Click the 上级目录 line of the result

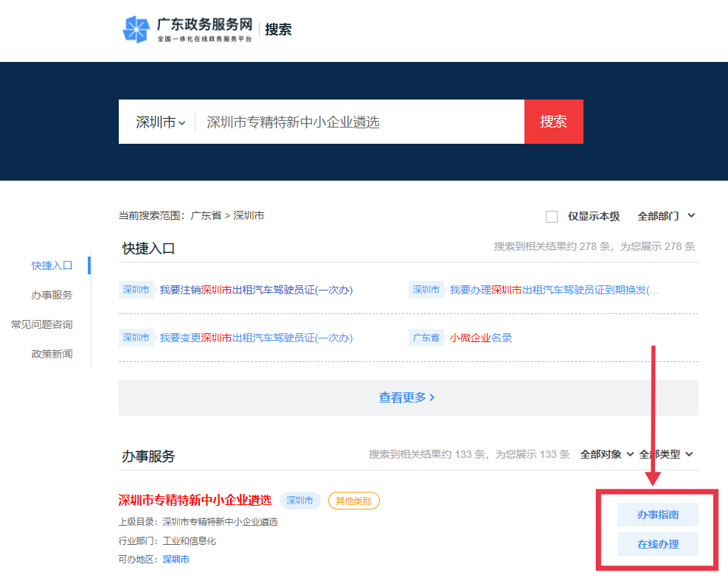(198, 522)
